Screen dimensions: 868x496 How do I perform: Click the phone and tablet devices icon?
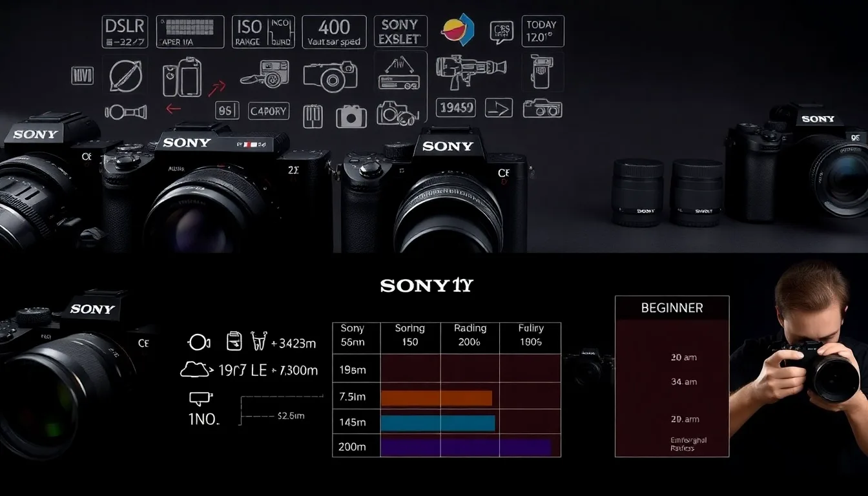point(182,77)
